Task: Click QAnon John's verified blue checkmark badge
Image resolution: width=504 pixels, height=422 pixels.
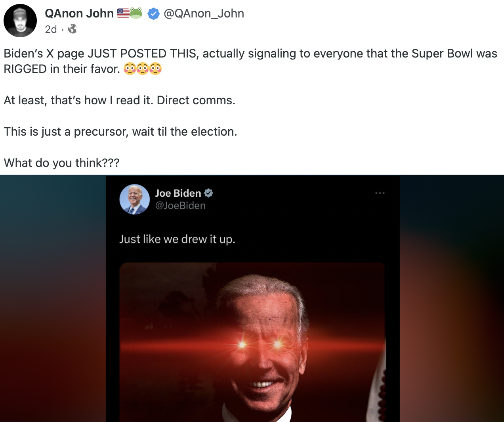Action: click(x=153, y=13)
